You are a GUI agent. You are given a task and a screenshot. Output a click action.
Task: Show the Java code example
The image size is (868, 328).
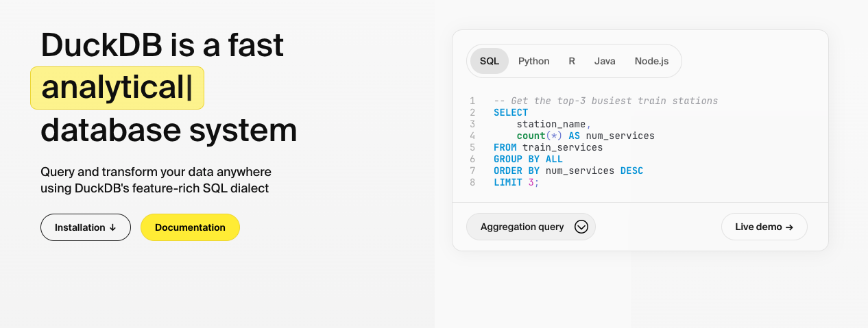pyautogui.click(x=605, y=61)
